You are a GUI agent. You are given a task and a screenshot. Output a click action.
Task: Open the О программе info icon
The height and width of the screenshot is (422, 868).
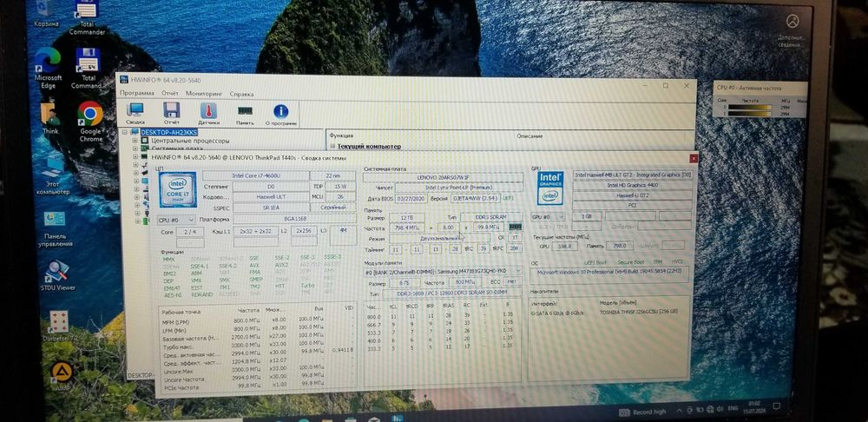pos(281,114)
